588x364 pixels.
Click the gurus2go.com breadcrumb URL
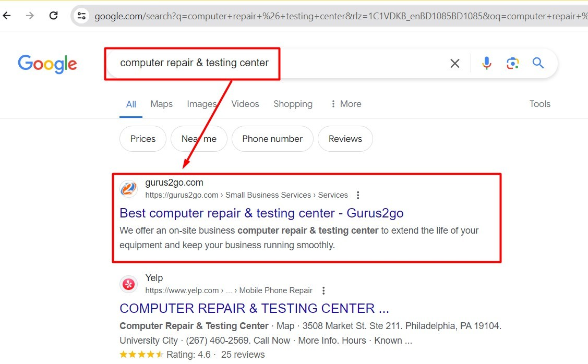[246, 195]
